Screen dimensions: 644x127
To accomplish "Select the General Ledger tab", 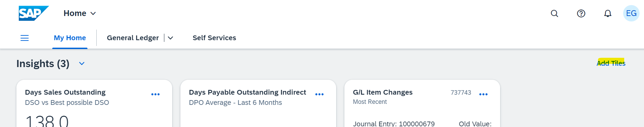I will pyautogui.click(x=133, y=38).
